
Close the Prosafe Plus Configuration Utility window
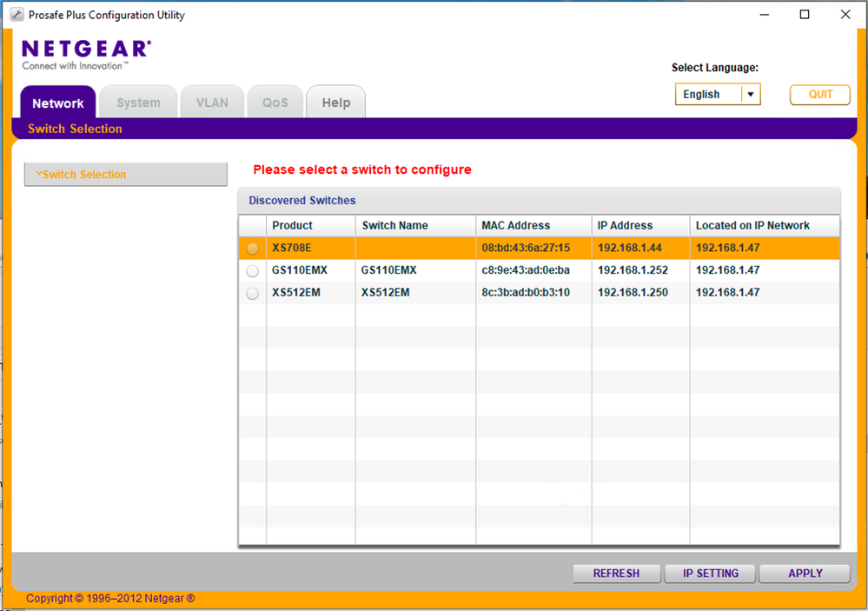[845, 15]
